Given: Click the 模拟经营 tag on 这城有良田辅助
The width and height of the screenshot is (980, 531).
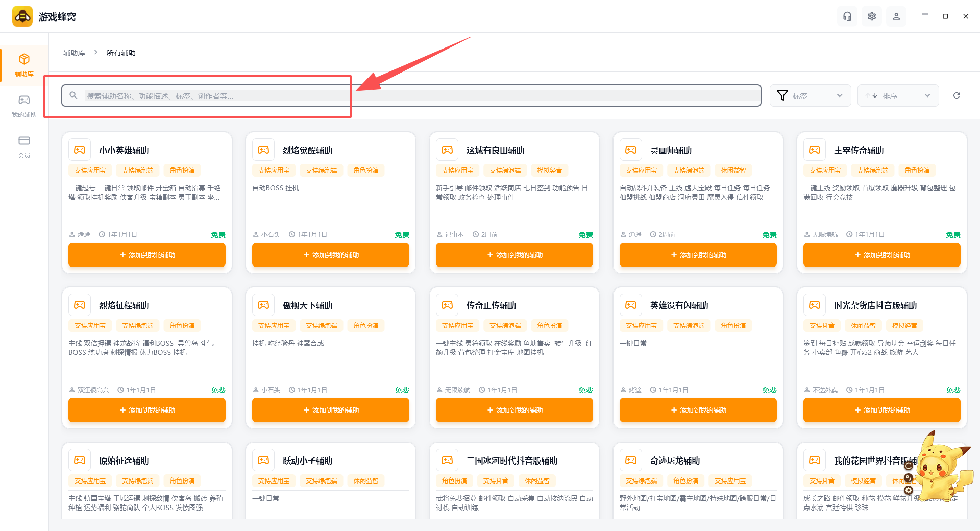Looking at the screenshot, I should tap(550, 171).
